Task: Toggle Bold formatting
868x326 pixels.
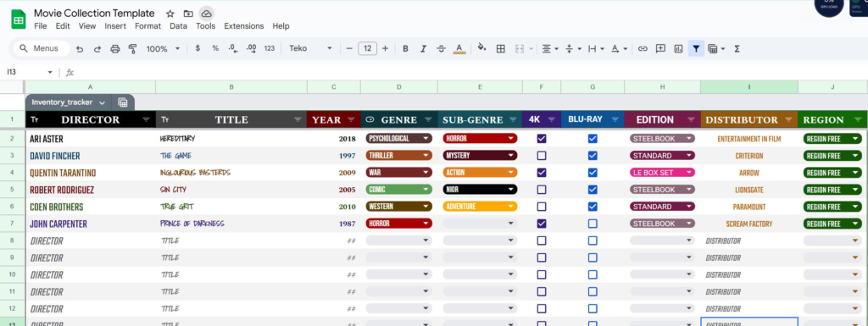Action: pyautogui.click(x=405, y=48)
